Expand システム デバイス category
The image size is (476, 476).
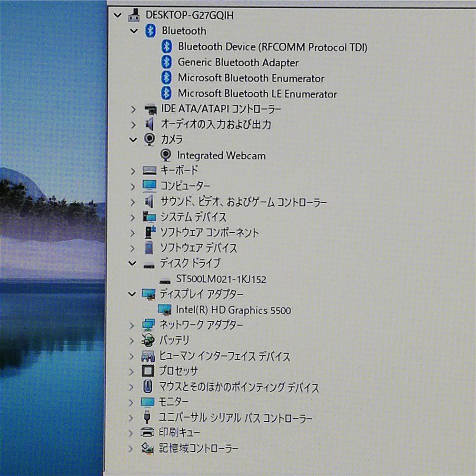(x=132, y=218)
